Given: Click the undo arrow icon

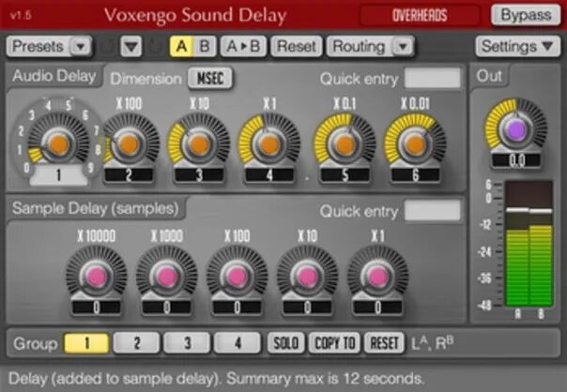Looking at the screenshot, I should click(107, 47).
